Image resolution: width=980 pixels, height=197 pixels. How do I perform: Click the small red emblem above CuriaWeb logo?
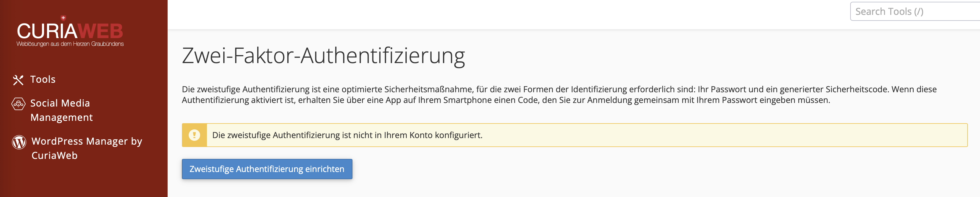63,18
